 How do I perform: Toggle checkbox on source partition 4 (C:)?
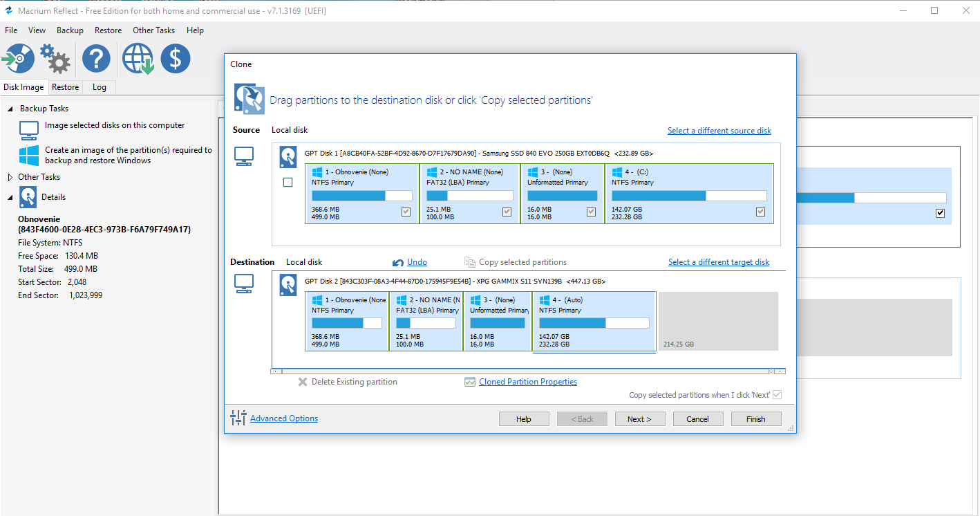point(761,212)
